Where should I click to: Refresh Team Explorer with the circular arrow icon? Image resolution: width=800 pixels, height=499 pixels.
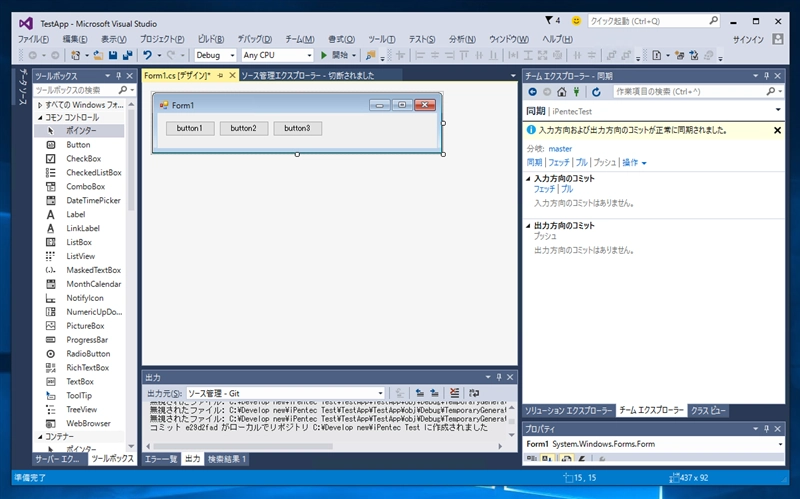pyautogui.click(x=596, y=92)
